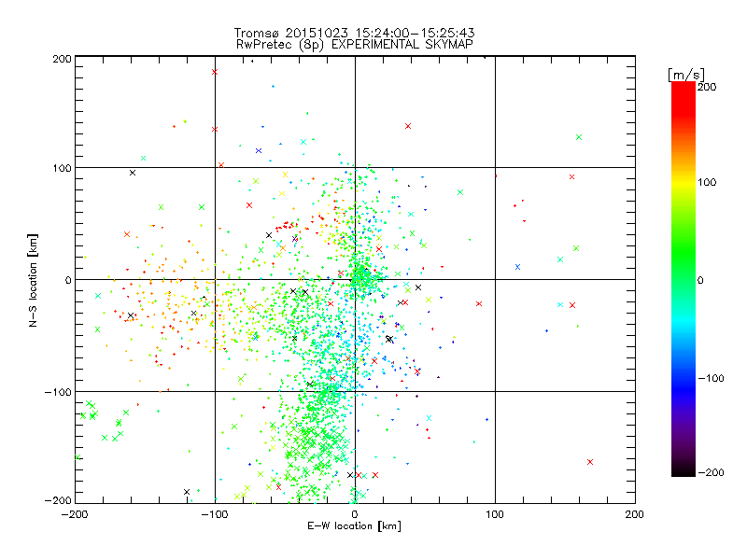
Task: Click the title line "Tromsø 20151023 15:24:00-15:25:43"
Action: 354,33
